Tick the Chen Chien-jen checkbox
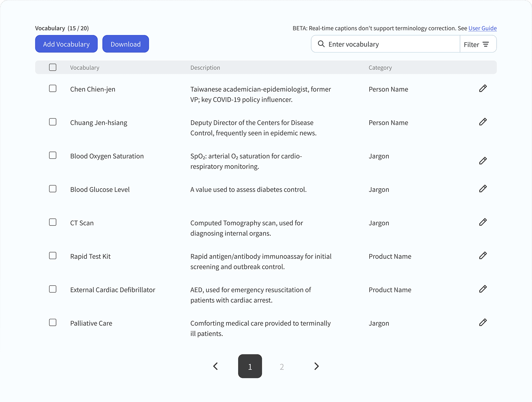Screen dimensions: 532x402 (53, 88)
